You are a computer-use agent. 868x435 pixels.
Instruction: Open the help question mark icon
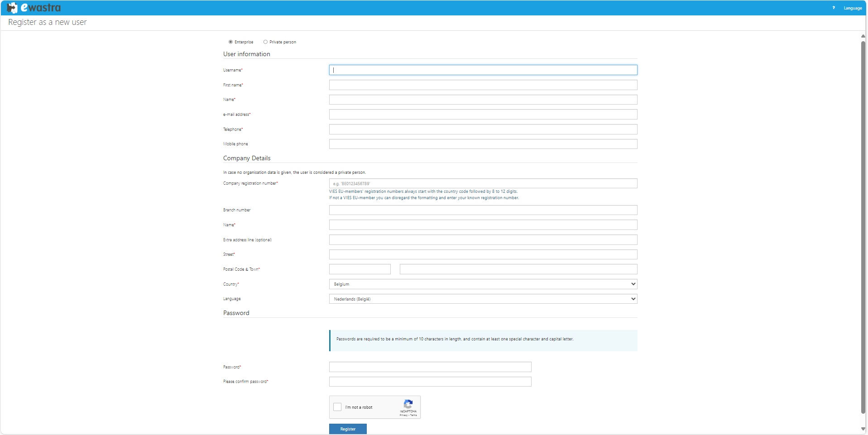click(833, 8)
